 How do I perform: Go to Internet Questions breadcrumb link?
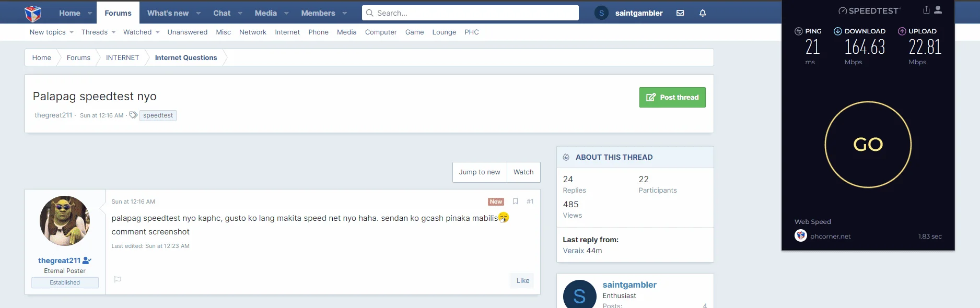pos(186,57)
